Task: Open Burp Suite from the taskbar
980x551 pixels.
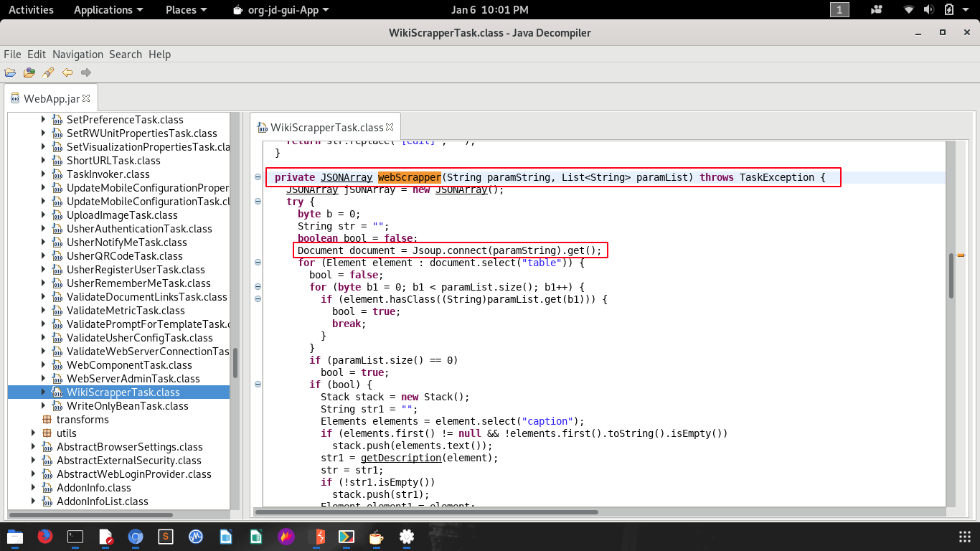Action: [x=316, y=537]
